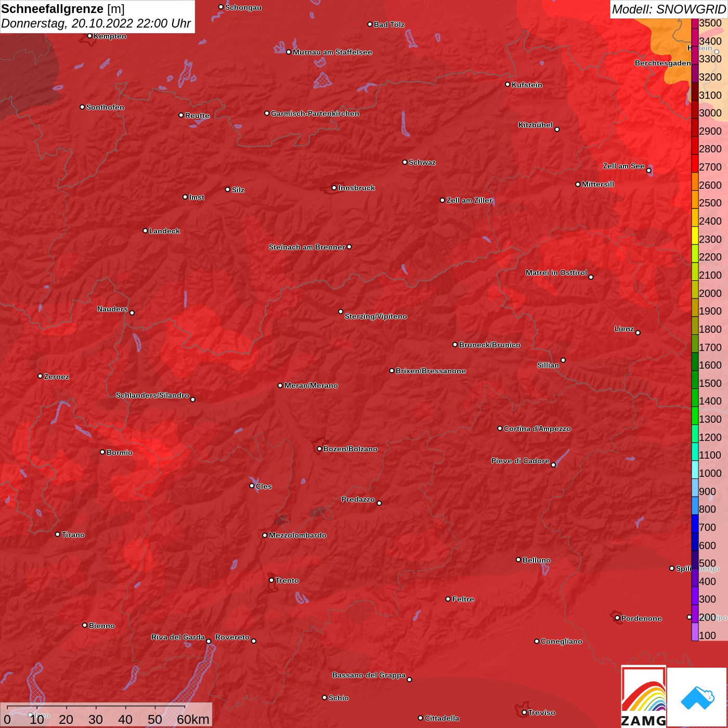Click the Tirano label

click(73, 535)
